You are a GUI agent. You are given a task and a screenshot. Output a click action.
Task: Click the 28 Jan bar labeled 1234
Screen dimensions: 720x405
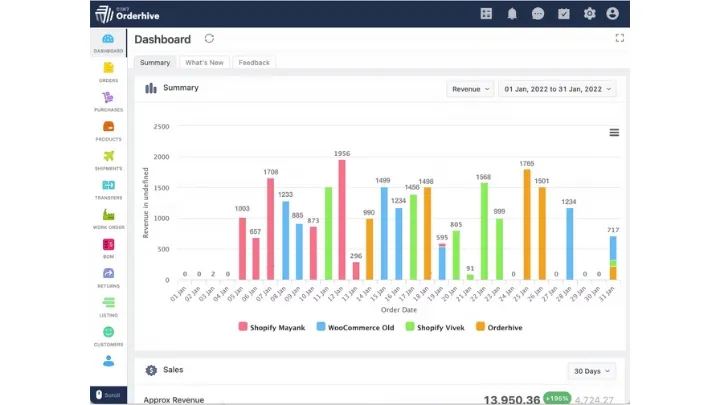point(569,244)
